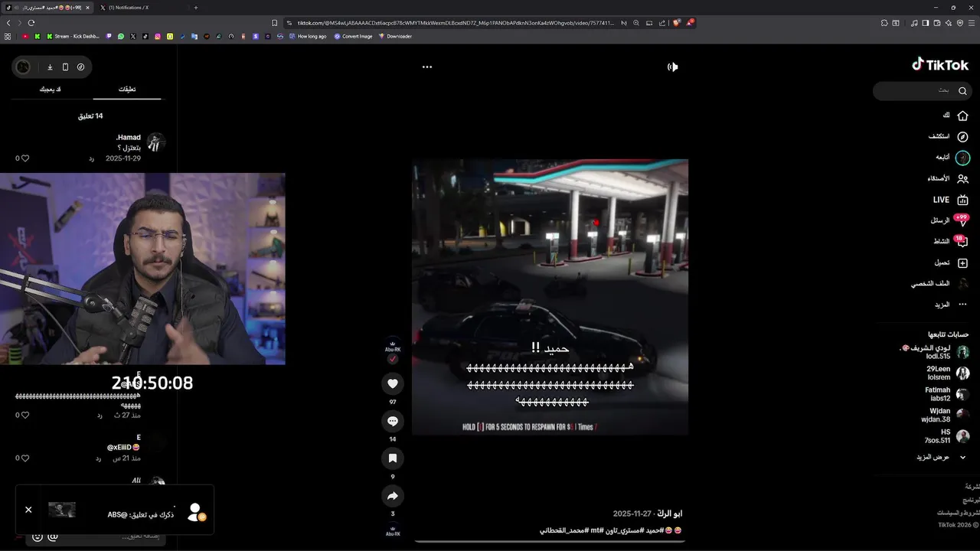Reply to Hamad's comment via رد

pyautogui.click(x=91, y=158)
